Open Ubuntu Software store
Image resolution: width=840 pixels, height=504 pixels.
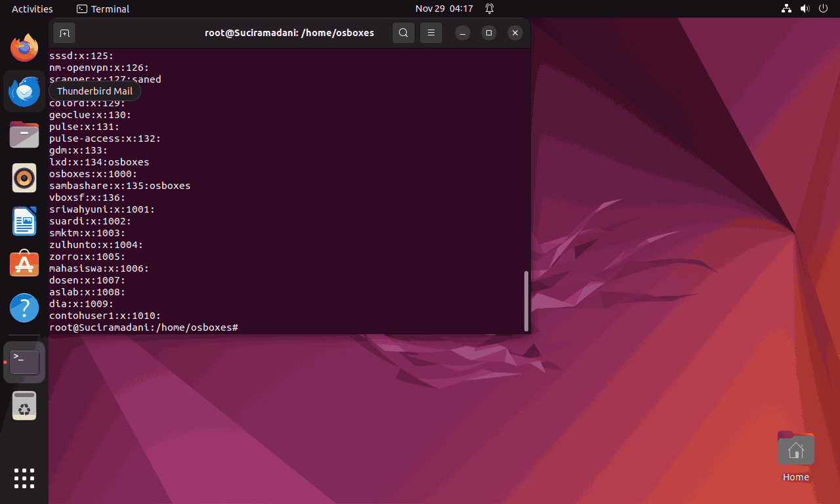click(x=24, y=264)
